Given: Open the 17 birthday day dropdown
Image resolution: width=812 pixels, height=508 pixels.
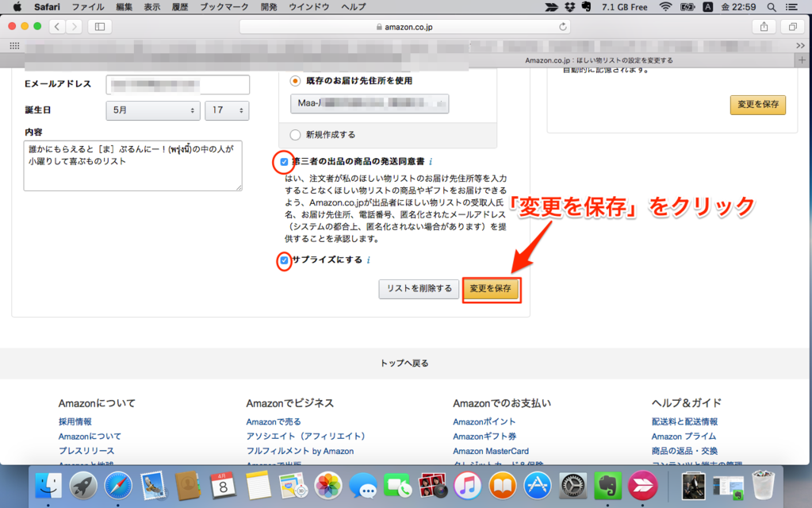Looking at the screenshot, I should (x=227, y=110).
